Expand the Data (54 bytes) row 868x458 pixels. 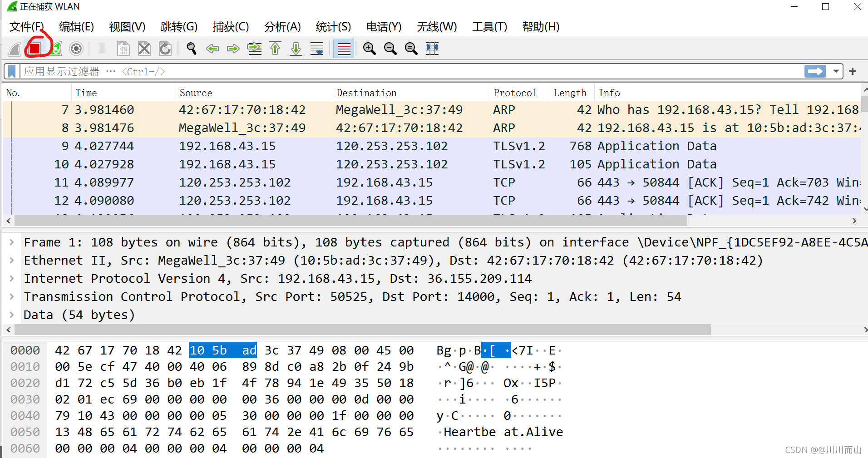[x=12, y=315]
